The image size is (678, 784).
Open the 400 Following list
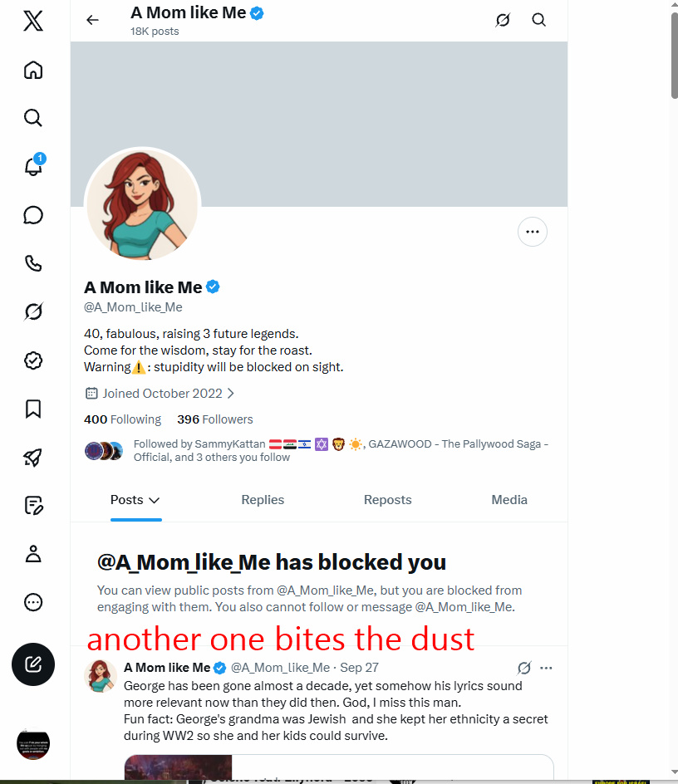pyautogui.click(x=123, y=419)
